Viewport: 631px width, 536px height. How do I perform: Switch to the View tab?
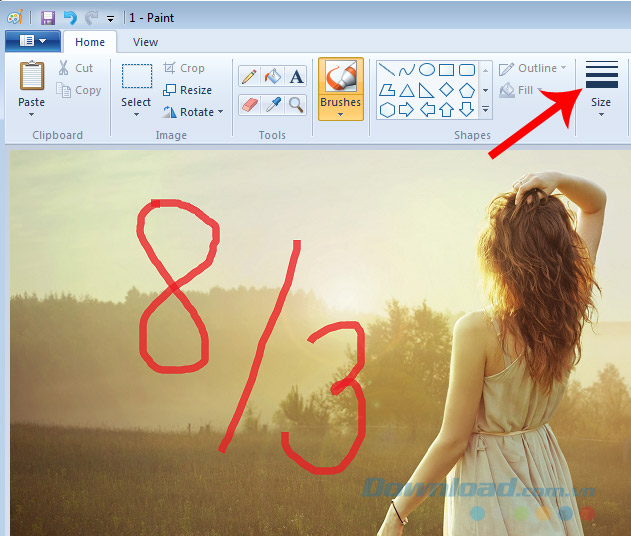(x=145, y=42)
